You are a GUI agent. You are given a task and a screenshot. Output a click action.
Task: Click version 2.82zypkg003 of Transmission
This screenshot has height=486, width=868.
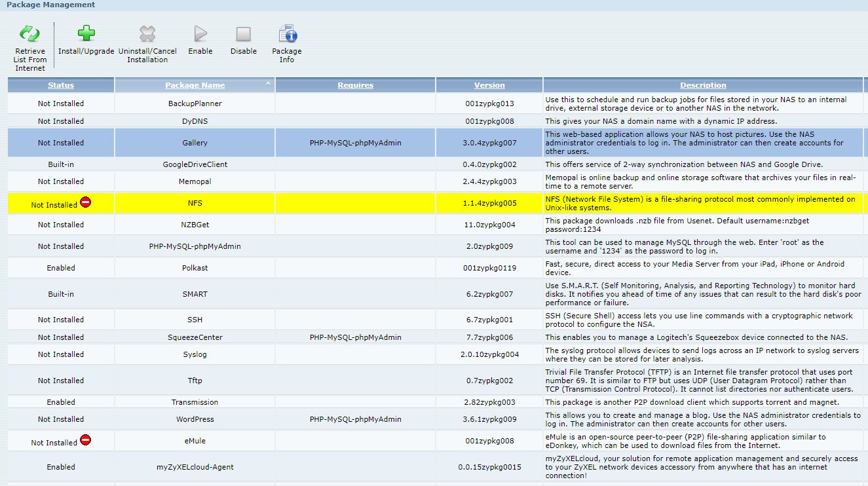pyautogui.click(x=489, y=402)
